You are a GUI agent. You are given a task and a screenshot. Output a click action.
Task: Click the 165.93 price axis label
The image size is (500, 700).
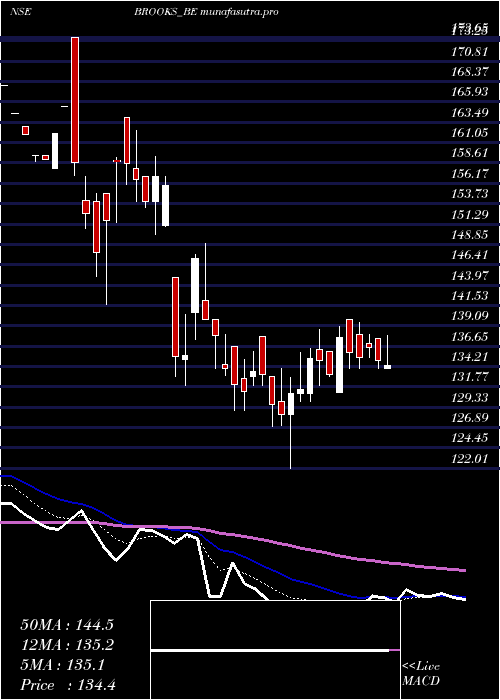click(469, 92)
